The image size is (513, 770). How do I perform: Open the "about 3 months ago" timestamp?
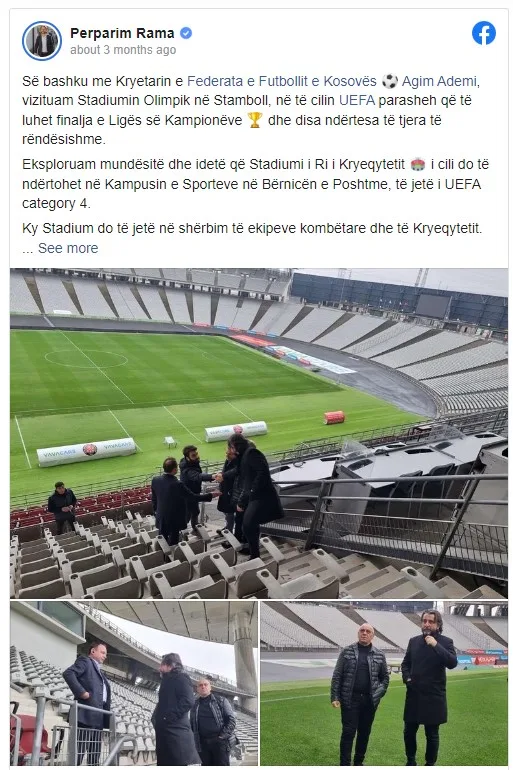[x=123, y=50]
